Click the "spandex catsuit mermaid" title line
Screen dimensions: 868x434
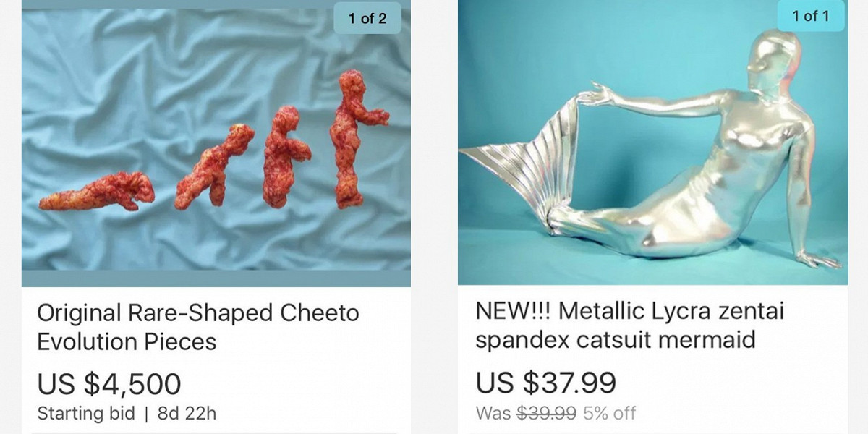(616, 339)
